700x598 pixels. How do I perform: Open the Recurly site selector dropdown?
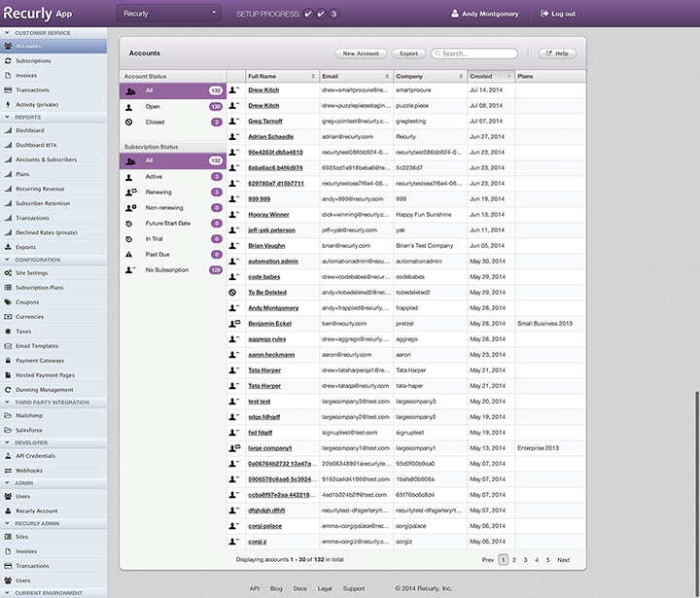170,14
